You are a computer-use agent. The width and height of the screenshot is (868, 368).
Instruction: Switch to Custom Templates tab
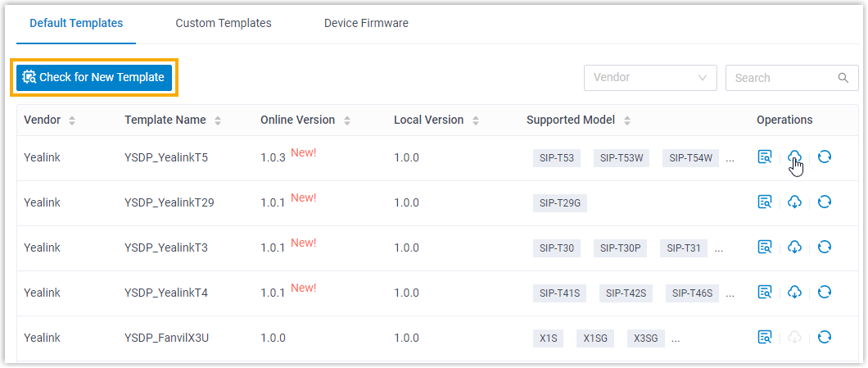tap(224, 23)
